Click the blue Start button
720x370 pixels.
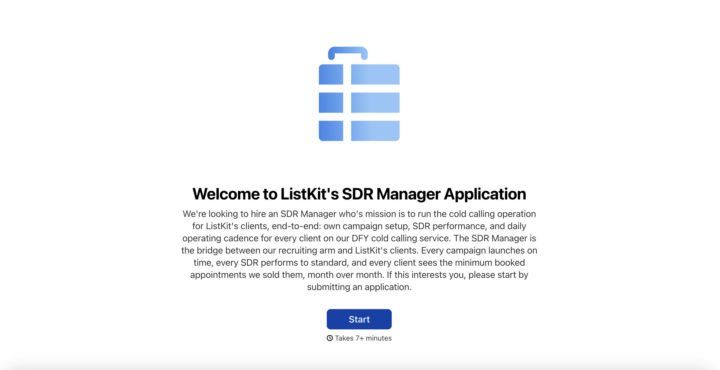click(359, 319)
